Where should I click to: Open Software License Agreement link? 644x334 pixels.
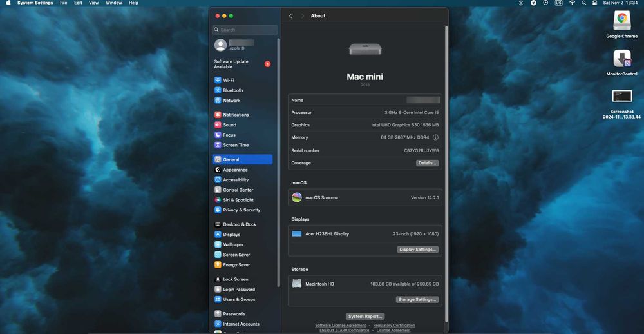click(341, 326)
